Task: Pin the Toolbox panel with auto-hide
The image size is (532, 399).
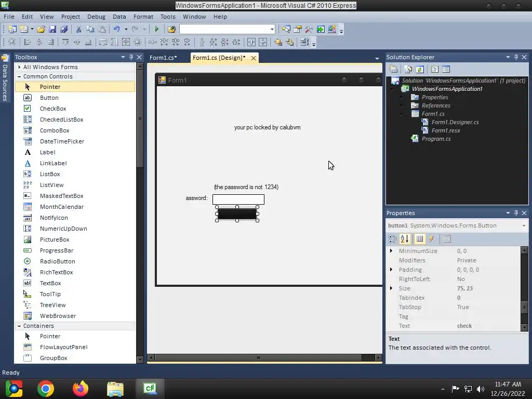Action: pos(131,57)
